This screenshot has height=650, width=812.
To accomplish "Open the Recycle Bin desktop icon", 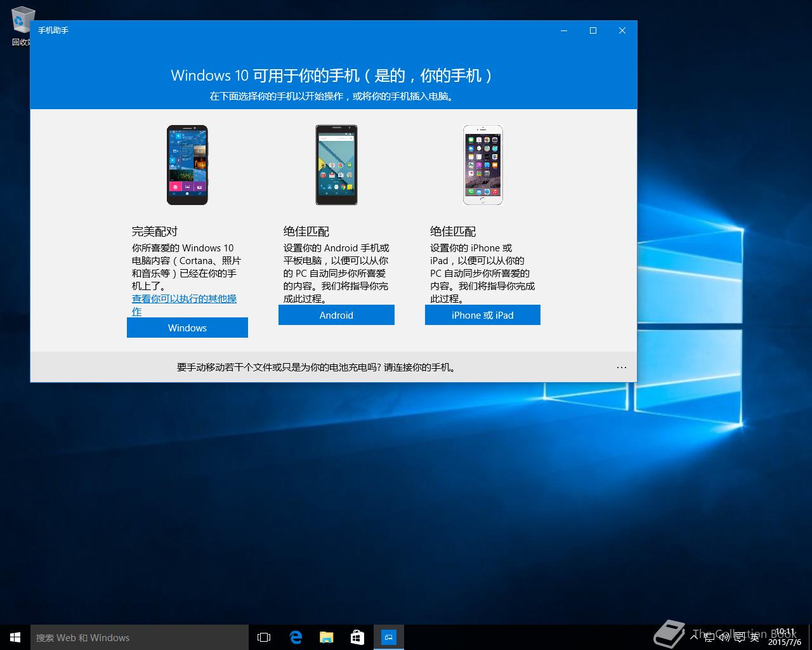I will 20,27.
